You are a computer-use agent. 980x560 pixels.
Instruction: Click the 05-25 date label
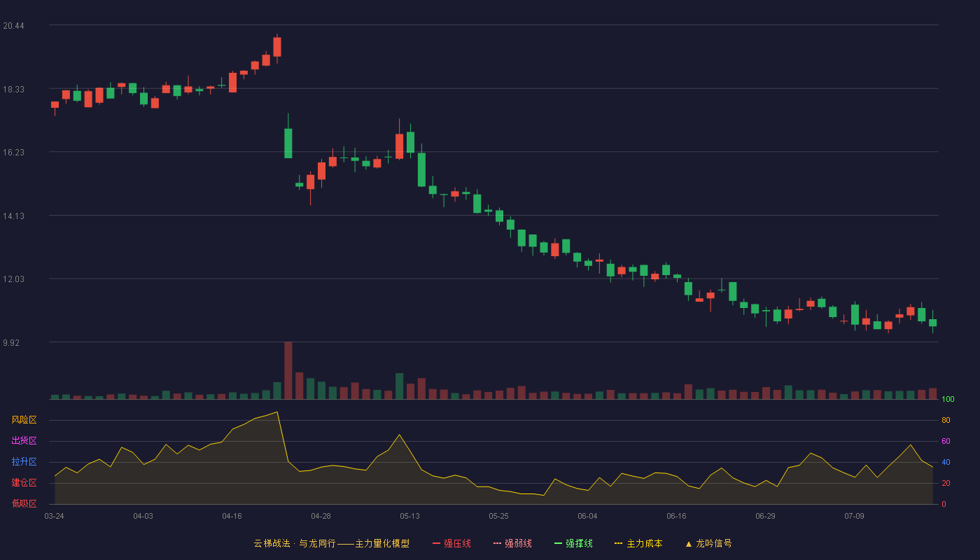(x=498, y=516)
